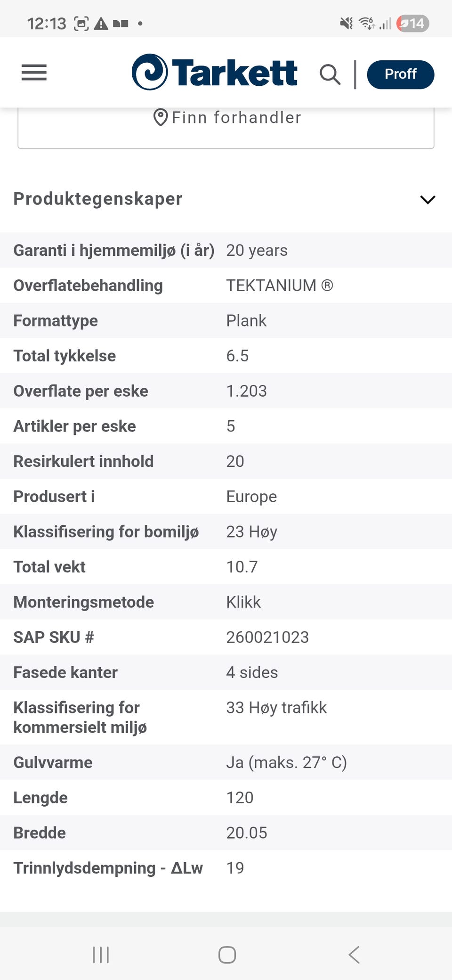Tap the Garanti i hjemmemiljø row
This screenshot has width=452, height=980.
pos(226,250)
